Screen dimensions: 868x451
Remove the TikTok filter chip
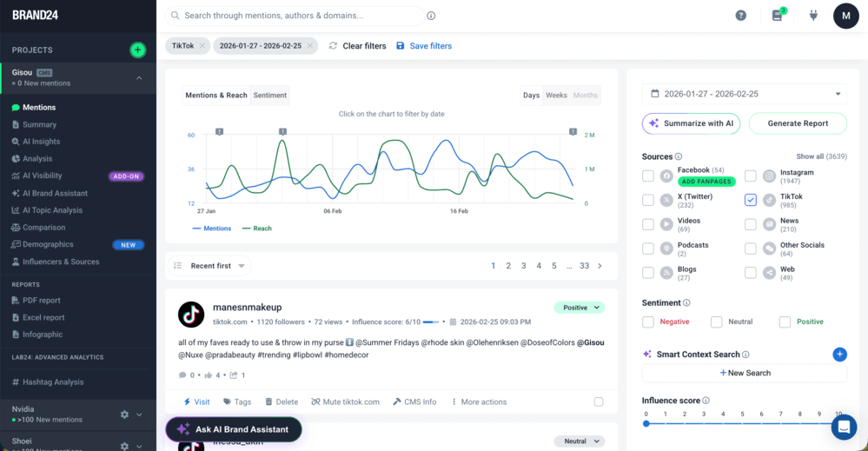tap(202, 46)
